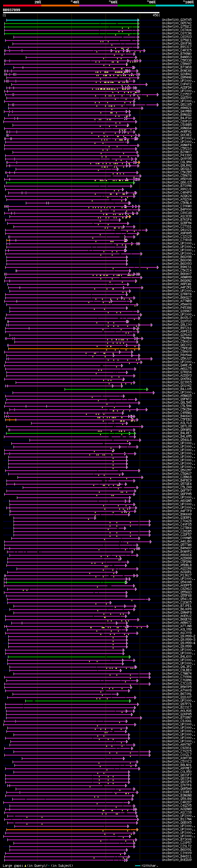
Task: Click label UniRef100_A9V2J1
Action: pos(177,189)
